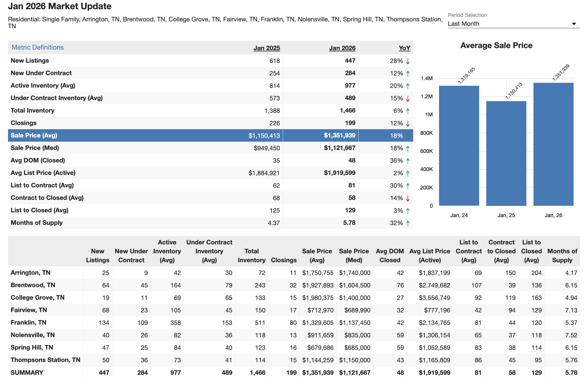Click the up arrow for Avg DOM (Closed)
The image size is (584, 392).
pyautogui.click(x=408, y=161)
